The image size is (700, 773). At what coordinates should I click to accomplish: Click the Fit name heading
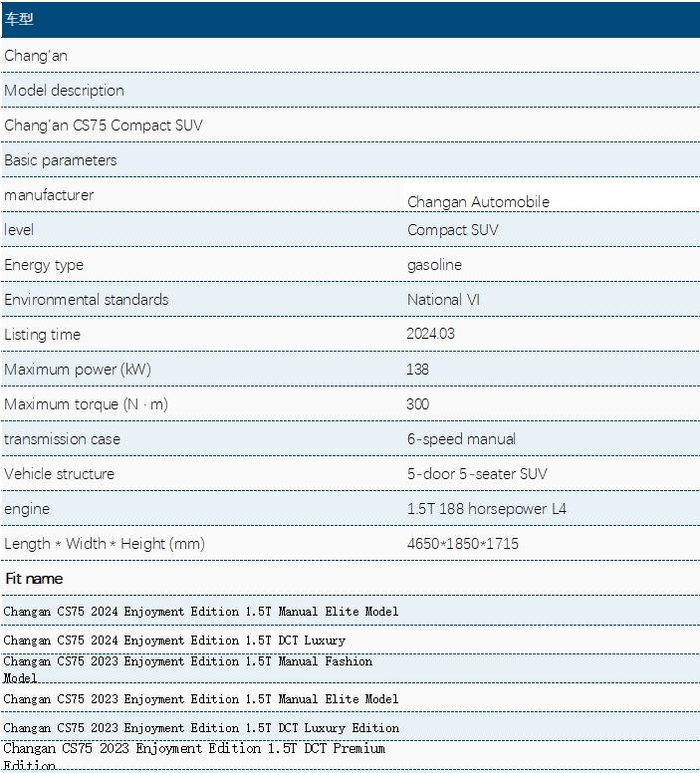(34, 579)
